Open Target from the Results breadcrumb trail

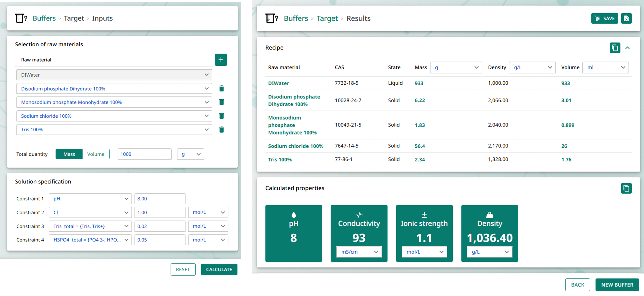tap(327, 18)
